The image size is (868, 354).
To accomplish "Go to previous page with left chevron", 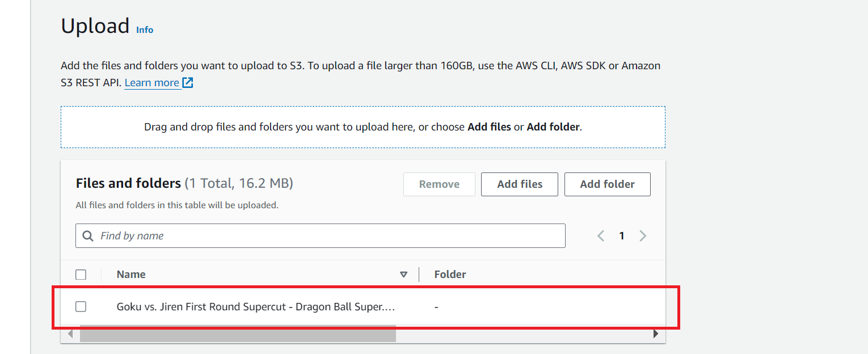I will click(601, 236).
